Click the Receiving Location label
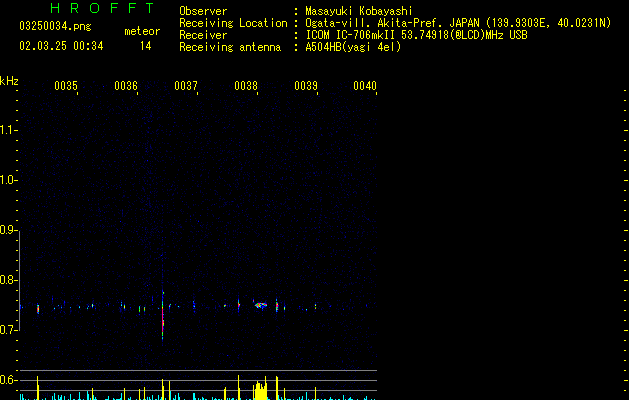629x400 pixels. pos(233,23)
